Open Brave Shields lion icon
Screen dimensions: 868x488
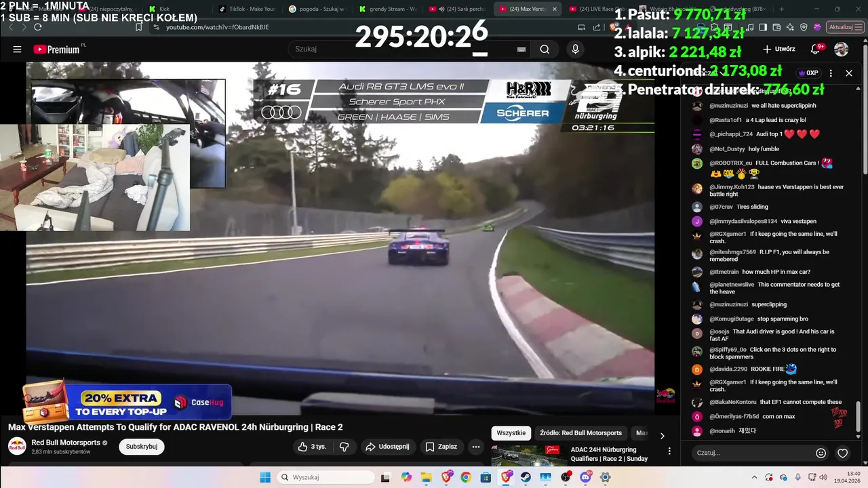614,27
